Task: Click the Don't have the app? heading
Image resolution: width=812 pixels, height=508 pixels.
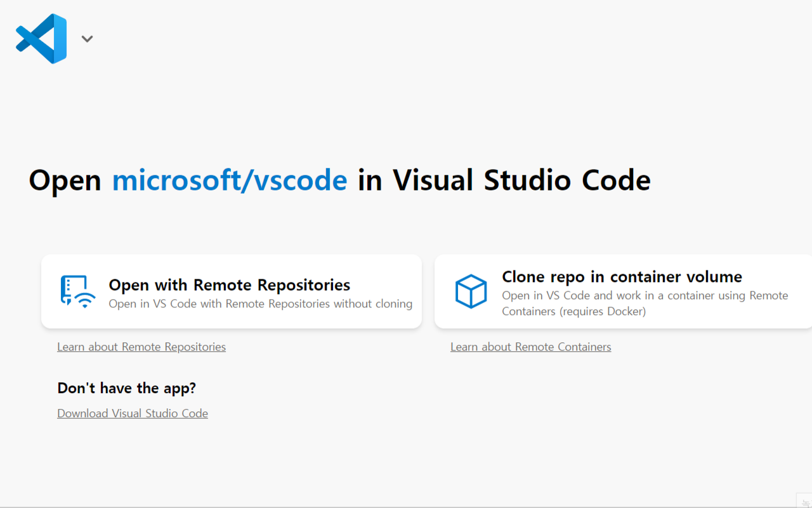Action: [127, 388]
